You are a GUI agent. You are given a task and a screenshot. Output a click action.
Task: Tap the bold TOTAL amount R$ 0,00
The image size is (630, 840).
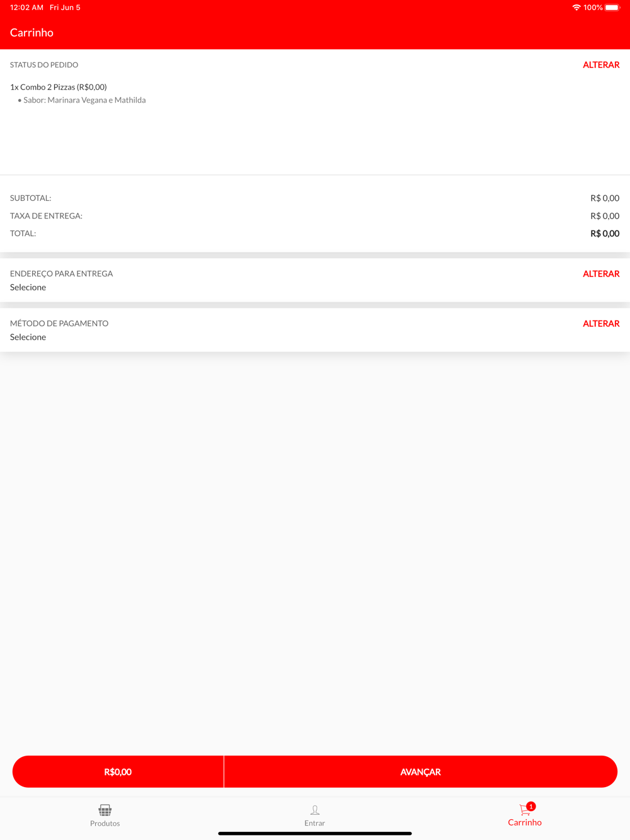(x=604, y=234)
